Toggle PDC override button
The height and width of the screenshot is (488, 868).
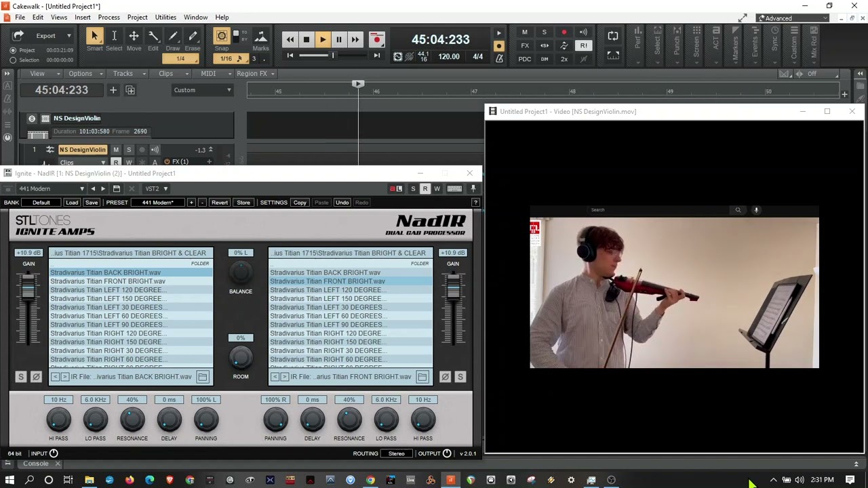525,59
